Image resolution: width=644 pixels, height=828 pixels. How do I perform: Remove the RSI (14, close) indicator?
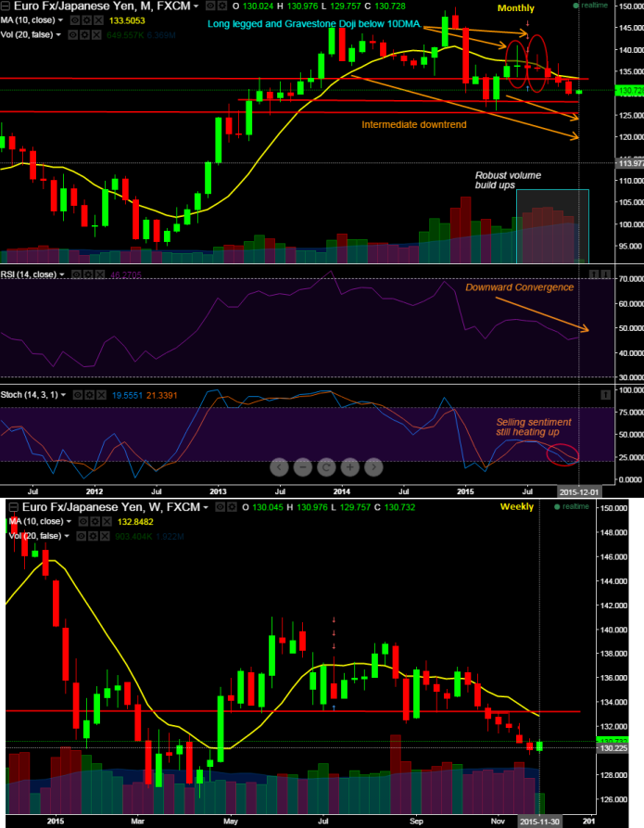point(100,274)
